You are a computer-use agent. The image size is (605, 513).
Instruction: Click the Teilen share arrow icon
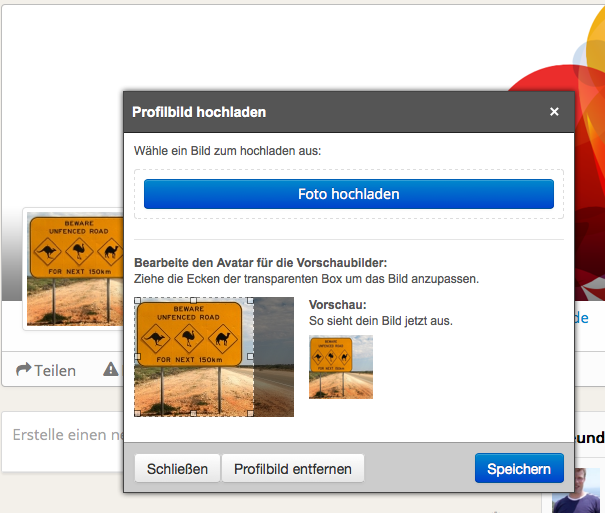tap(24, 370)
